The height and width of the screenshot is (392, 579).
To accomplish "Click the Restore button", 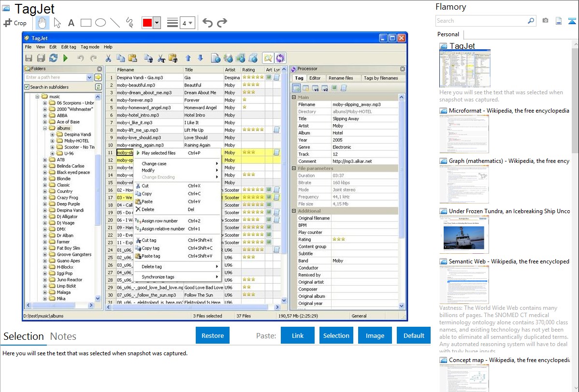I will (x=213, y=335).
